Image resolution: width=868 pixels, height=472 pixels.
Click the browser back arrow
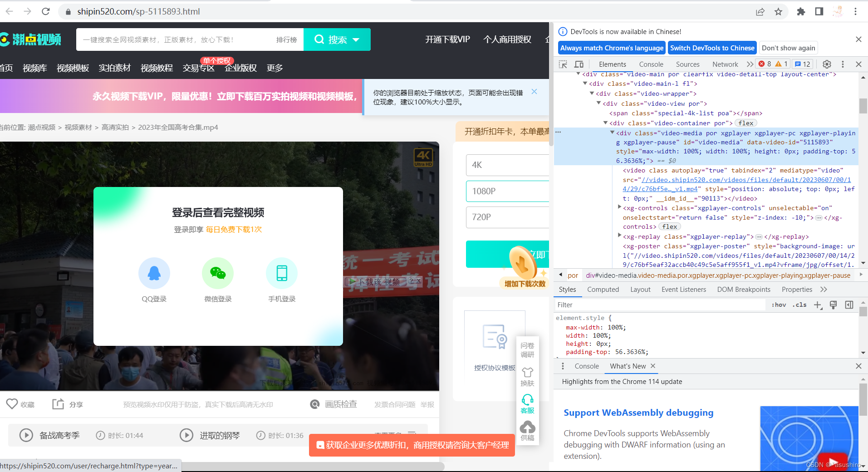click(x=10, y=11)
